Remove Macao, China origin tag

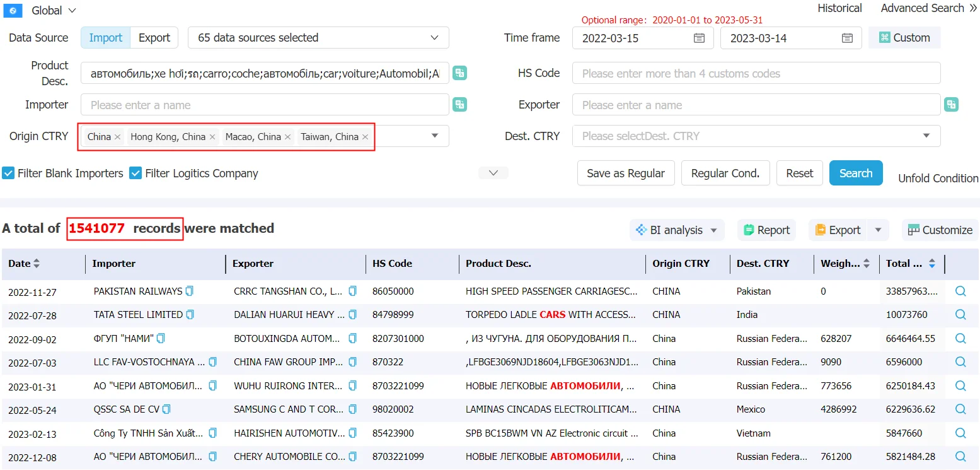[288, 137]
